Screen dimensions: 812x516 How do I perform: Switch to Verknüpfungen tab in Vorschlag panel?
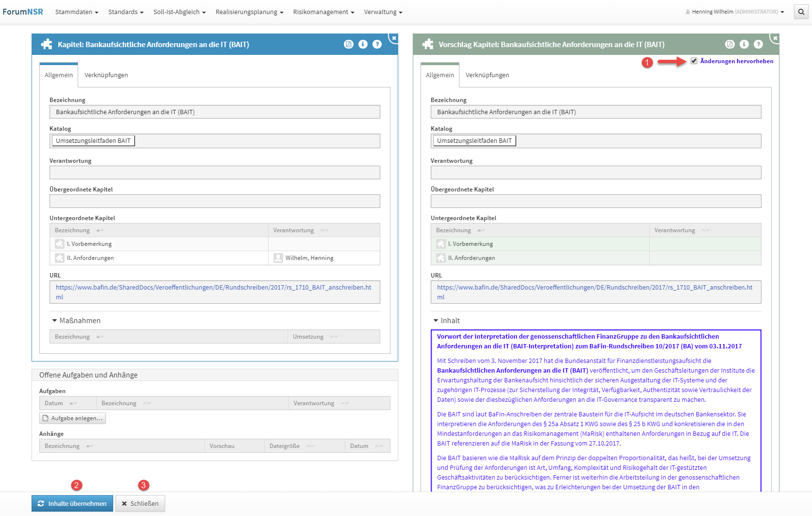[487, 75]
